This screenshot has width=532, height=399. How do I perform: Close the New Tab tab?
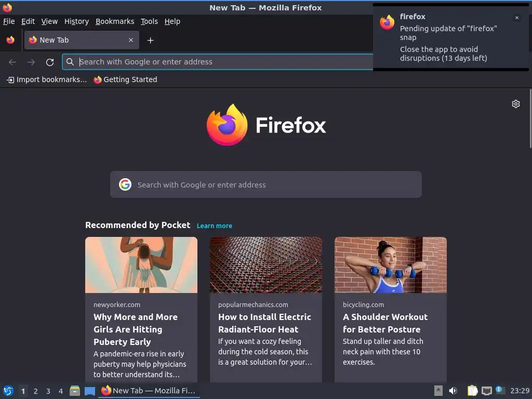point(131,40)
